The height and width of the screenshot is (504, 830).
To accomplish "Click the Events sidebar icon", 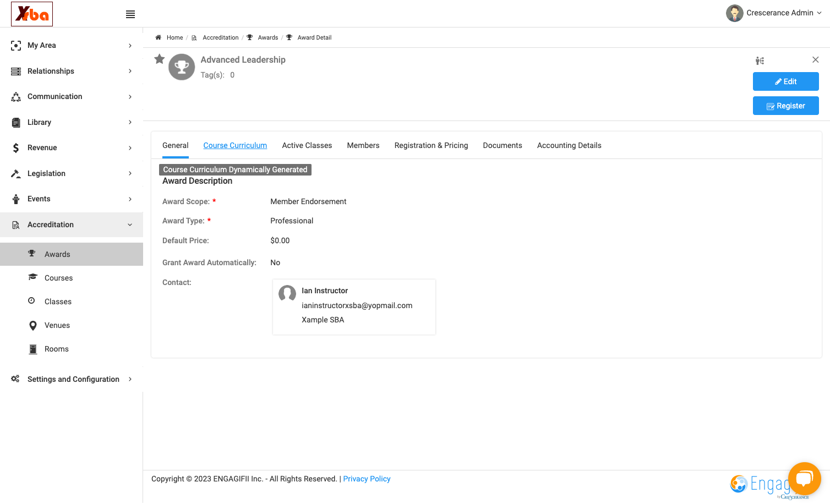I will (16, 199).
